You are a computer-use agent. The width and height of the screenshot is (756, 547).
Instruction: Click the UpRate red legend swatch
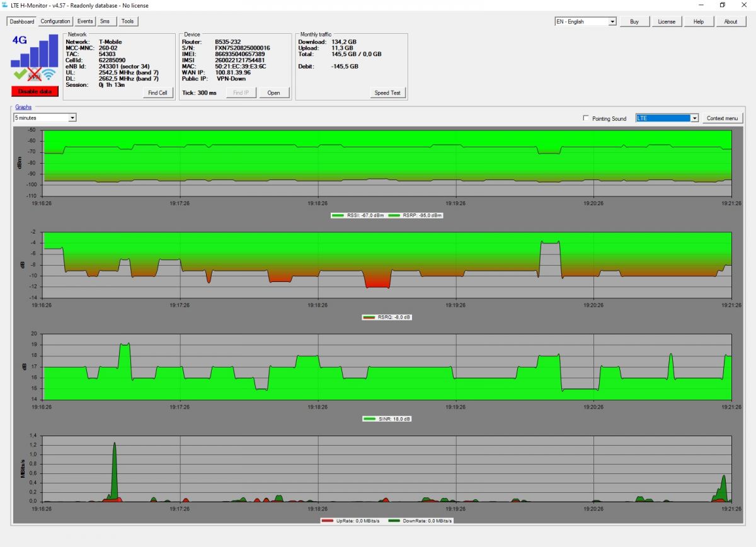[328, 521]
